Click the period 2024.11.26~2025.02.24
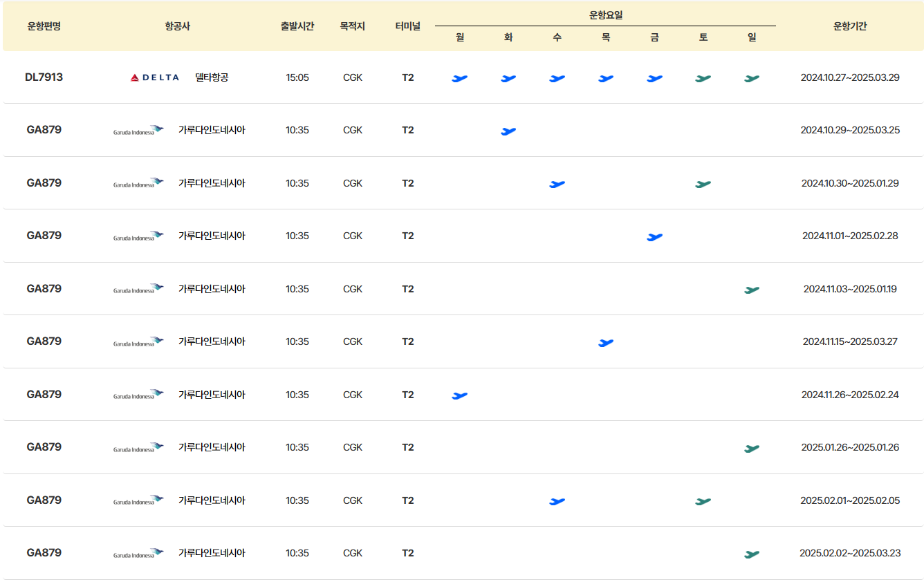This screenshot has height=582, width=924. tap(850, 395)
